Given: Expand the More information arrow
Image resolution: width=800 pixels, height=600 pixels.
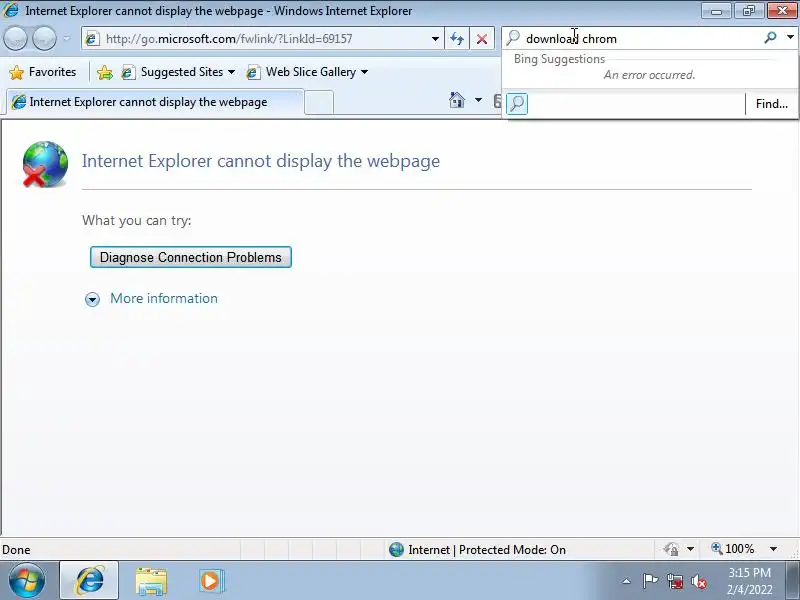Looking at the screenshot, I should (92, 299).
